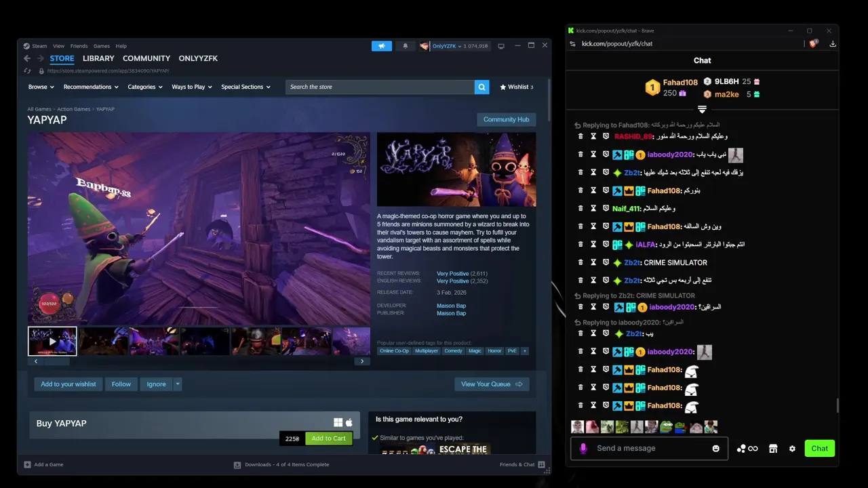Switch to the COMMUNITY tab
The height and width of the screenshot is (488, 868).
pos(146,58)
